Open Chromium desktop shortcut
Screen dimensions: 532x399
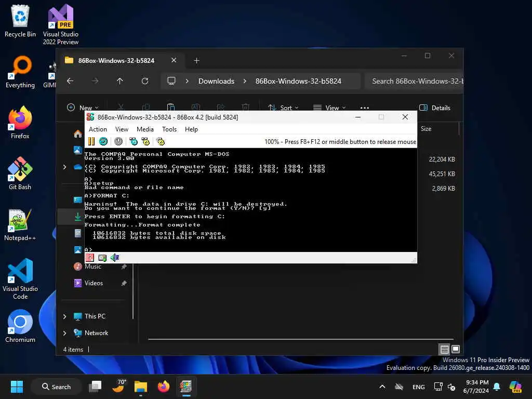20,326
